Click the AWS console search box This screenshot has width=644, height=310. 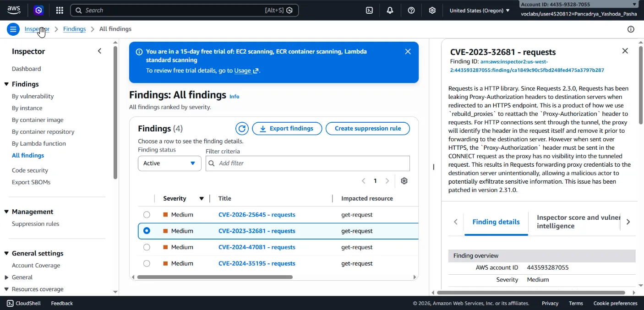[184, 10]
